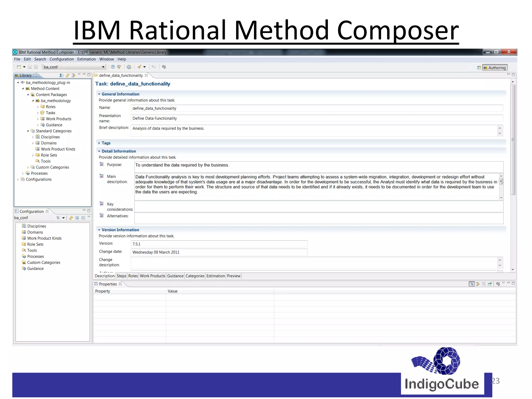Viewport: 532px width, 399px height.
Task: Click the Collapse All icon in Configuration panel
Action: point(83,218)
